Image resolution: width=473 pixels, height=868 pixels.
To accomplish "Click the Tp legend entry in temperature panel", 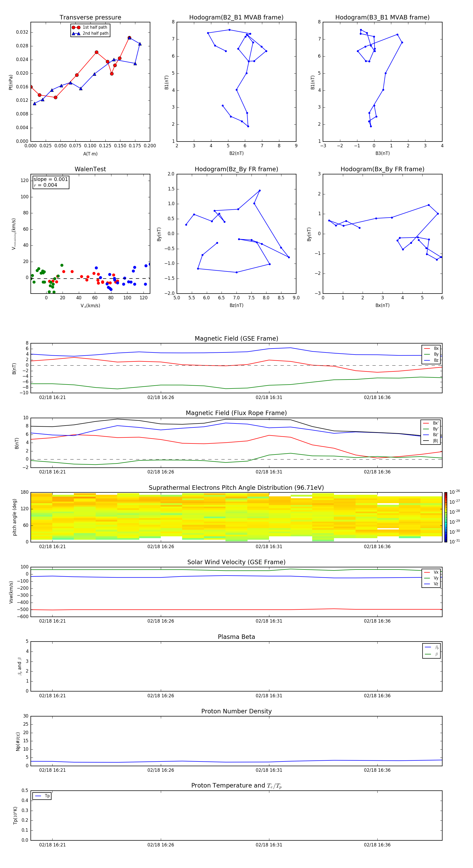I will click(x=42, y=796).
